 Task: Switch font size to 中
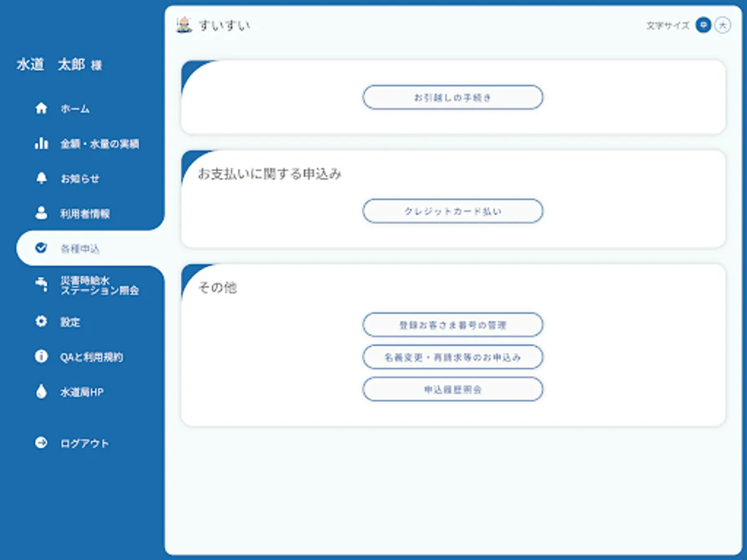coord(703,26)
